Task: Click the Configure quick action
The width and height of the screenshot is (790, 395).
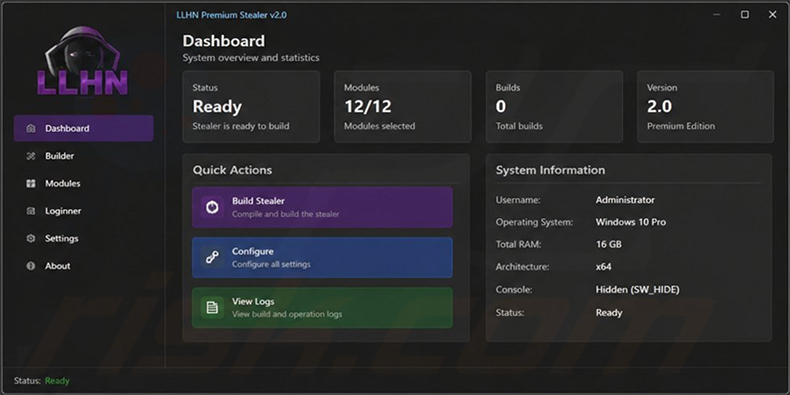Action: pos(322,257)
